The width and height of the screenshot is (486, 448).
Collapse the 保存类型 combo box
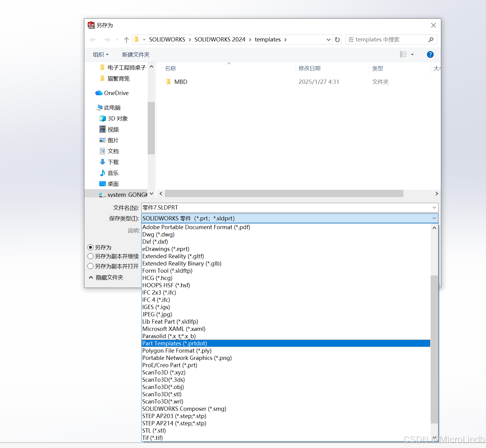(x=434, y=218)
